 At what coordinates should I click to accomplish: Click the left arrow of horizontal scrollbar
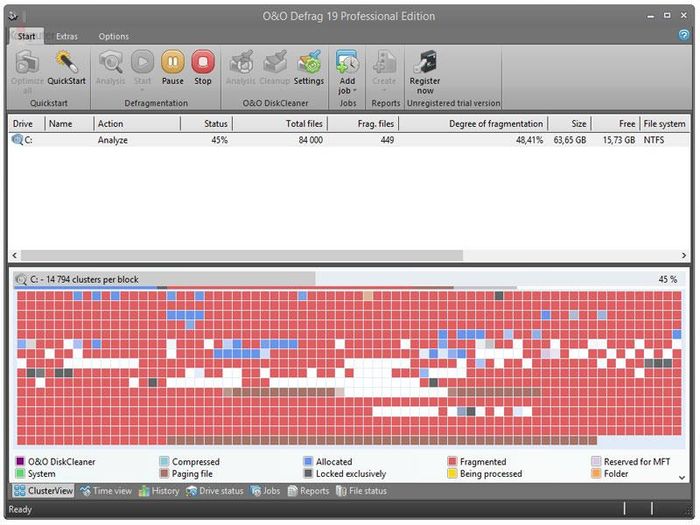click(14, 255)
